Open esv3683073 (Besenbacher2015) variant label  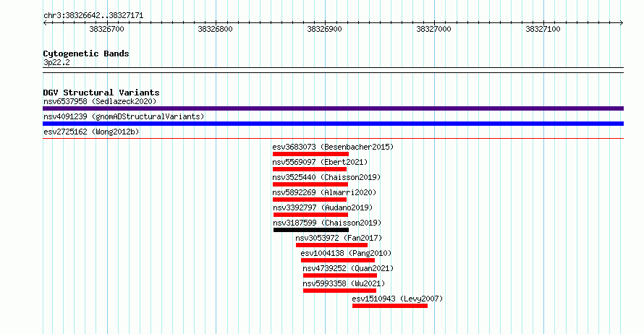tap(333, 147)
